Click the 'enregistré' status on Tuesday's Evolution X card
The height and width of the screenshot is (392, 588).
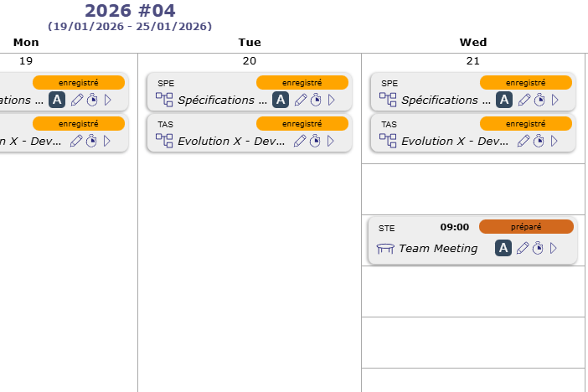[302, 124]
